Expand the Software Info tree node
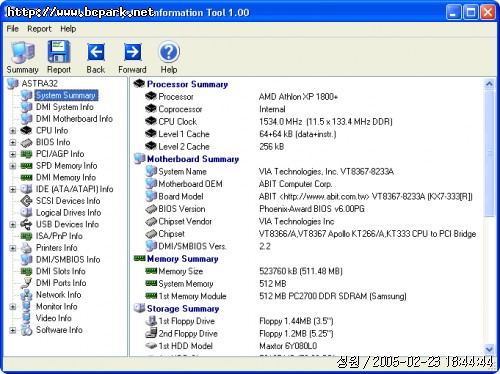500x374 pixels. [13, 330]
